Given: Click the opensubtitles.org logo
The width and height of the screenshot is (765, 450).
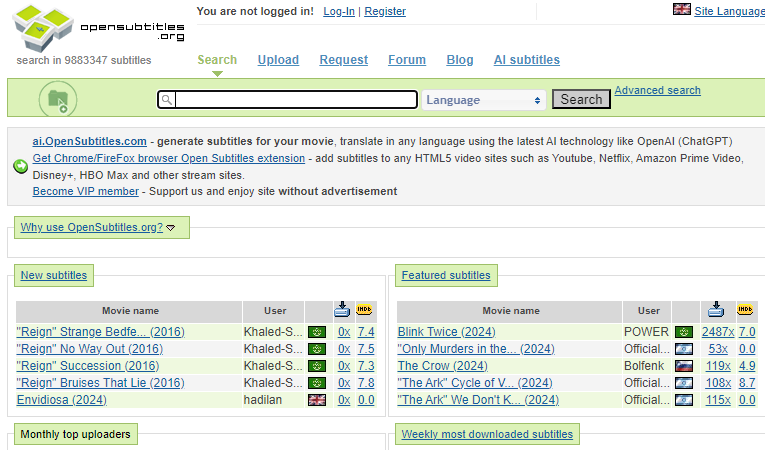Looking at the screenshot, I should 99,28.
